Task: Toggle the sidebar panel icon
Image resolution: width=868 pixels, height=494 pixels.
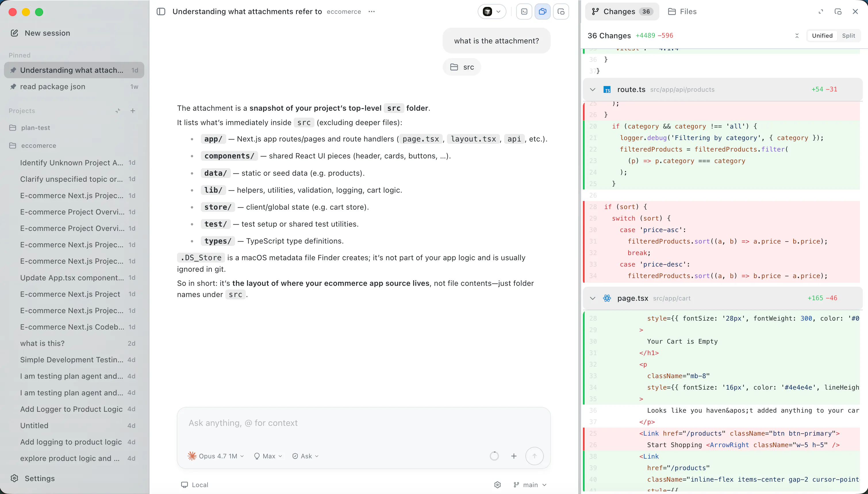Action: click(161, 12)
